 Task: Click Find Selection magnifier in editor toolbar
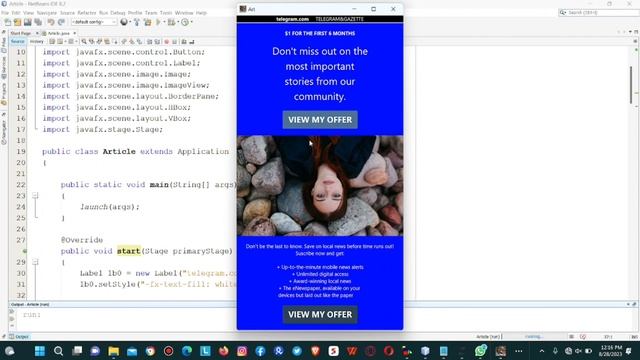pos(84,41)
